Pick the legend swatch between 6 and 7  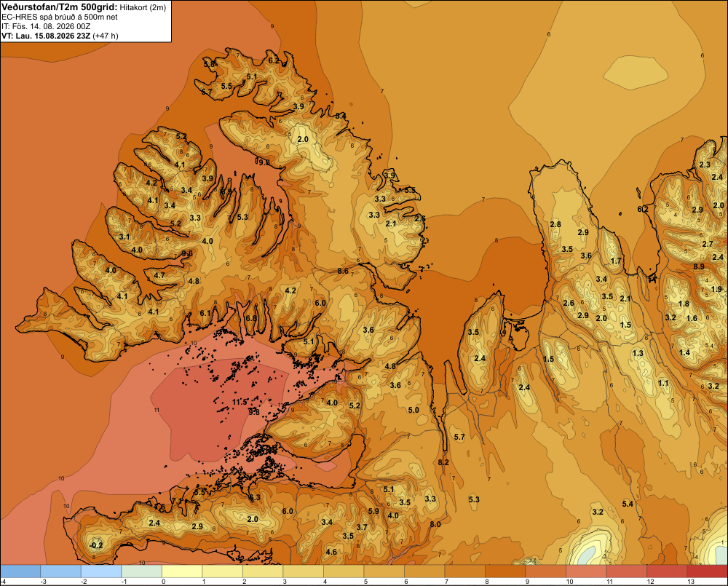coord(424,571)
